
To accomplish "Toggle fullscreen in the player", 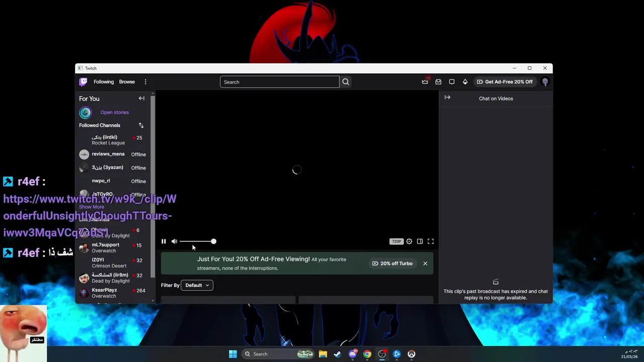I will 431,241.
